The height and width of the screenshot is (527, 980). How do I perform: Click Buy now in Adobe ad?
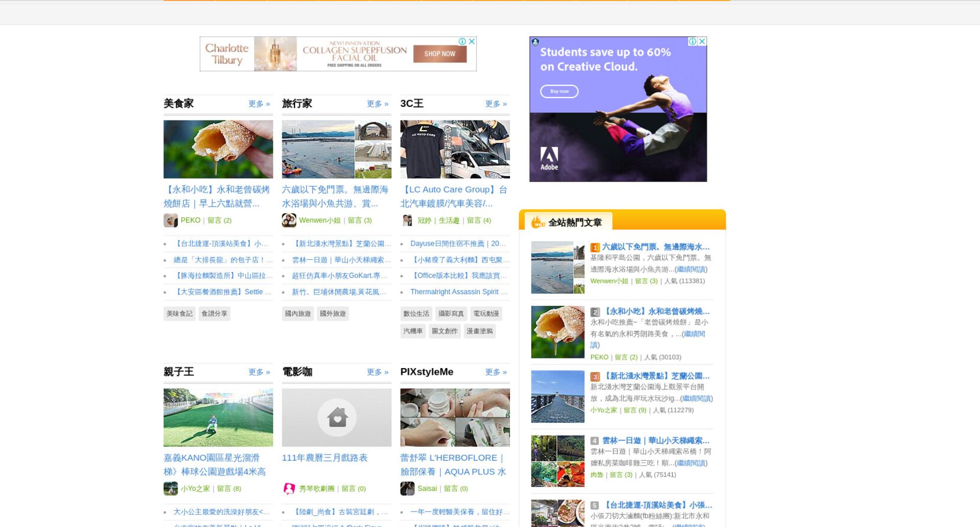click(x=559, y=91)
